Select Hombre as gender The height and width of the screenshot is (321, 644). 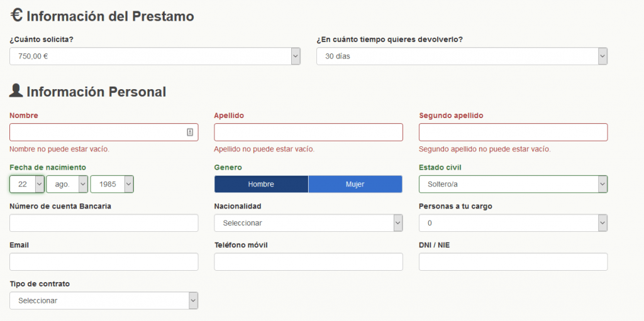coord(261,184)
